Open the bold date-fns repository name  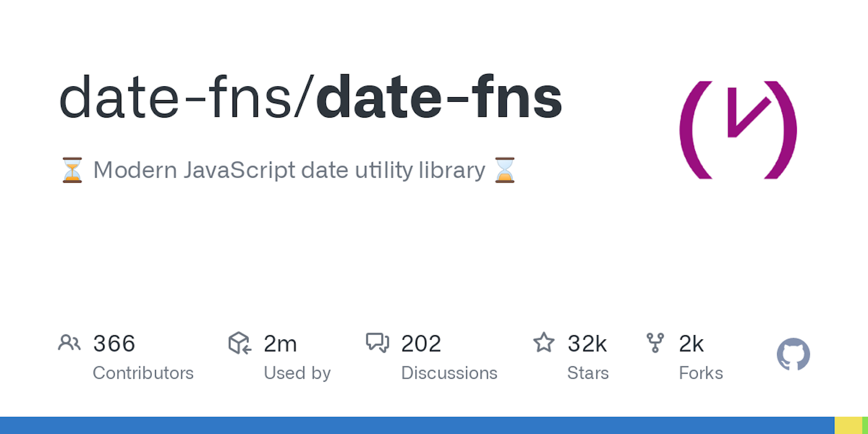tap(439, 98)
